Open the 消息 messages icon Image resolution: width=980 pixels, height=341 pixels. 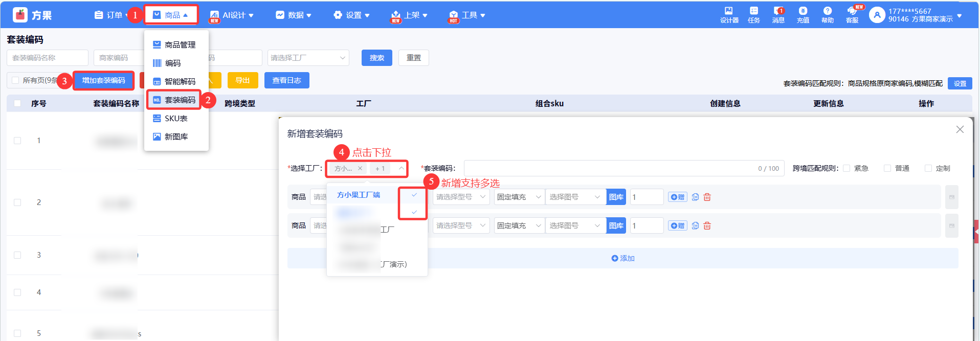pyautogui.click(x=778, y=15)
